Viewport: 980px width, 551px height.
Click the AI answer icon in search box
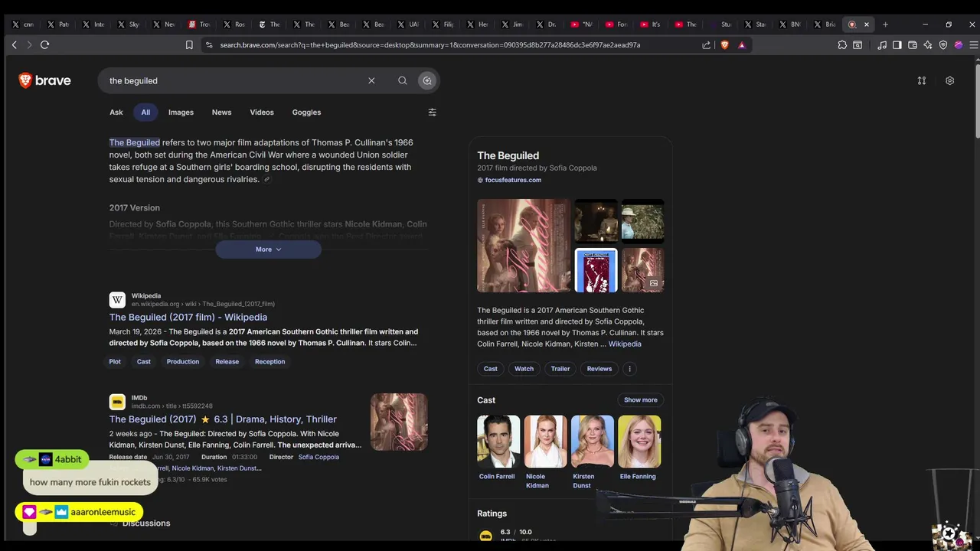(427, 80)
